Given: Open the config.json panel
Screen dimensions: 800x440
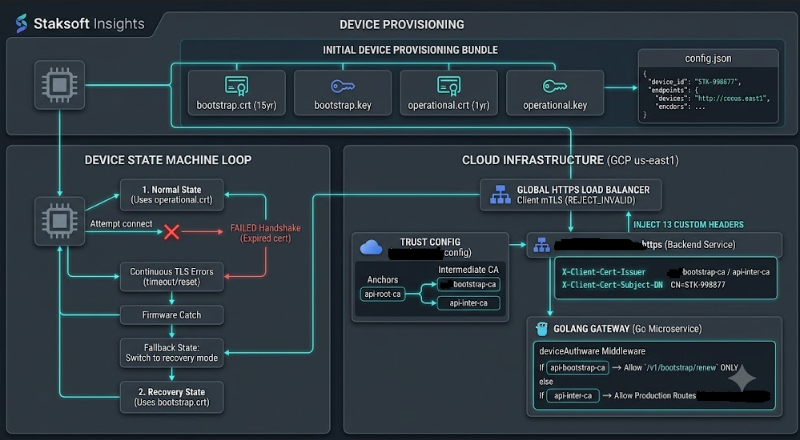Looking at the screenshot, I should [708, 86].
